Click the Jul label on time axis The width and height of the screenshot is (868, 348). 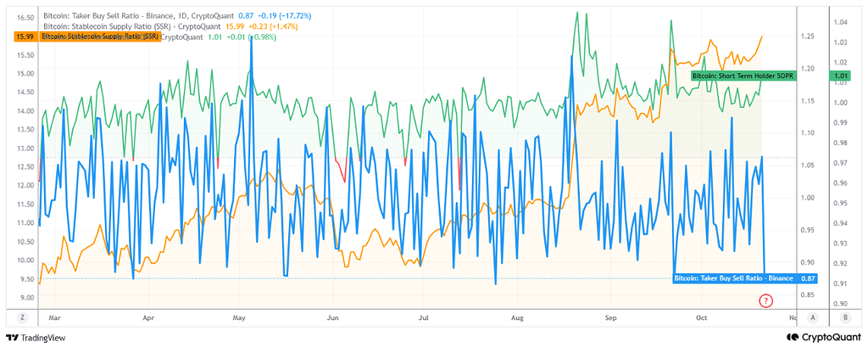[422, 318]
